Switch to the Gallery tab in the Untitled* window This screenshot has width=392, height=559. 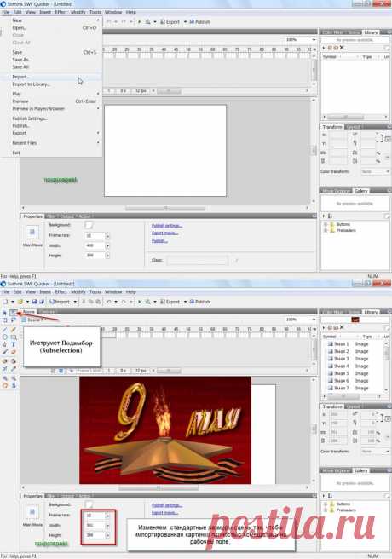point(361,470)
